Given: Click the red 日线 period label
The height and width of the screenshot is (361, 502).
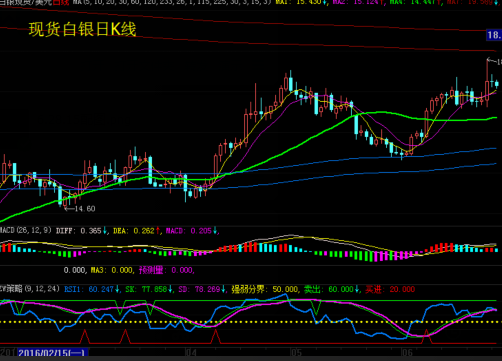Looking at the screenshot, I should 61,2.
